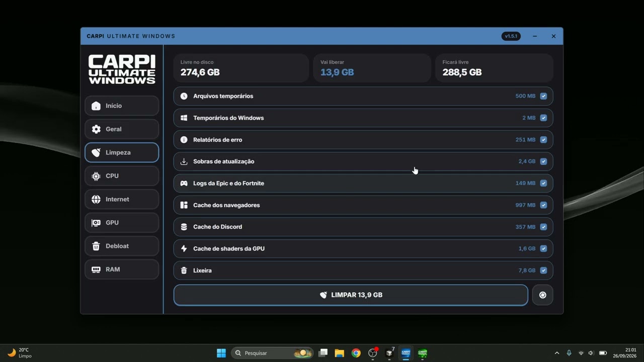The image size is (644, 362).
Task: Open the Windows Start menu
Action: tap(221, 353)
